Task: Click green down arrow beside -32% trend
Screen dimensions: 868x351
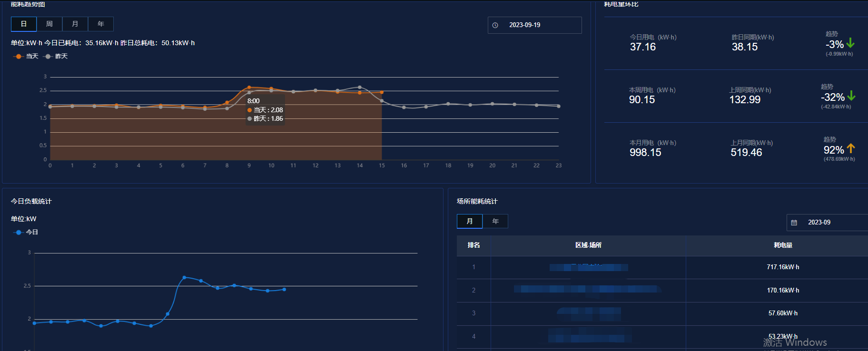Action: pyautogui.click(x=851, y=96)
